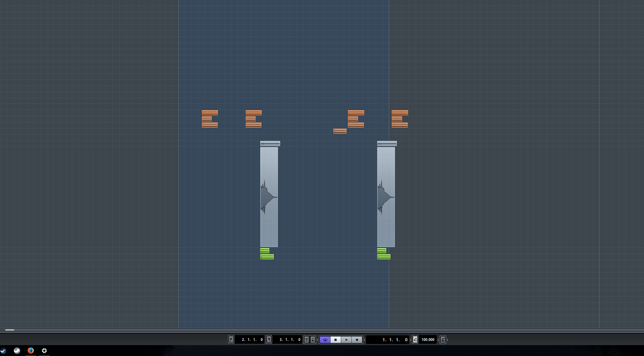Click the horizontal scrollbar handle
This screenshot has width=644, height=356.
click(9, 330)
